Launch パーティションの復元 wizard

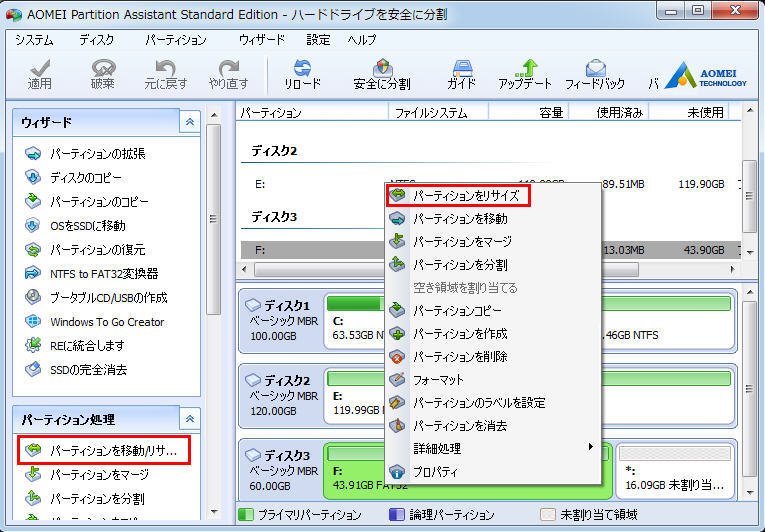pyautogui.click(x=86, y=249)
